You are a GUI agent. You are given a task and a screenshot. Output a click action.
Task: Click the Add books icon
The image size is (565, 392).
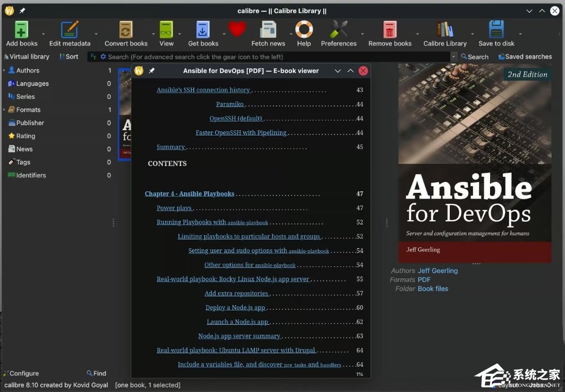[x=22, y=30]
